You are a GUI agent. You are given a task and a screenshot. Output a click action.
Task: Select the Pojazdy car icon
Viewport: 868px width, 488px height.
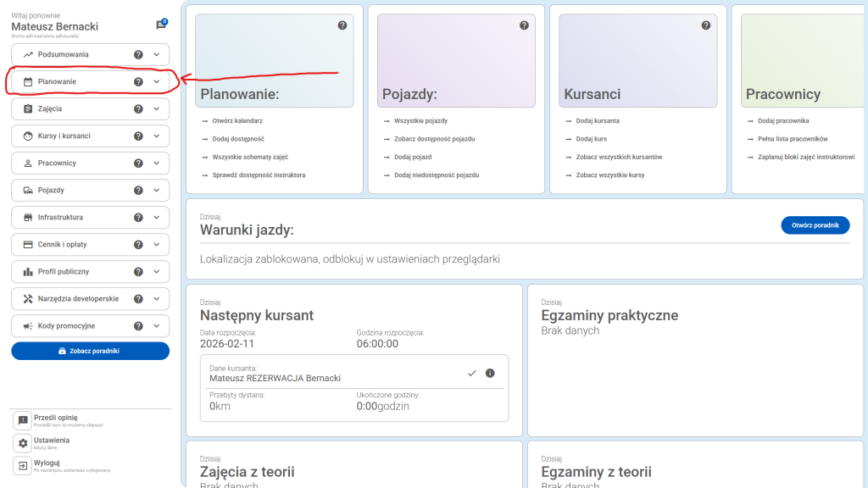(x=27, y=190)
